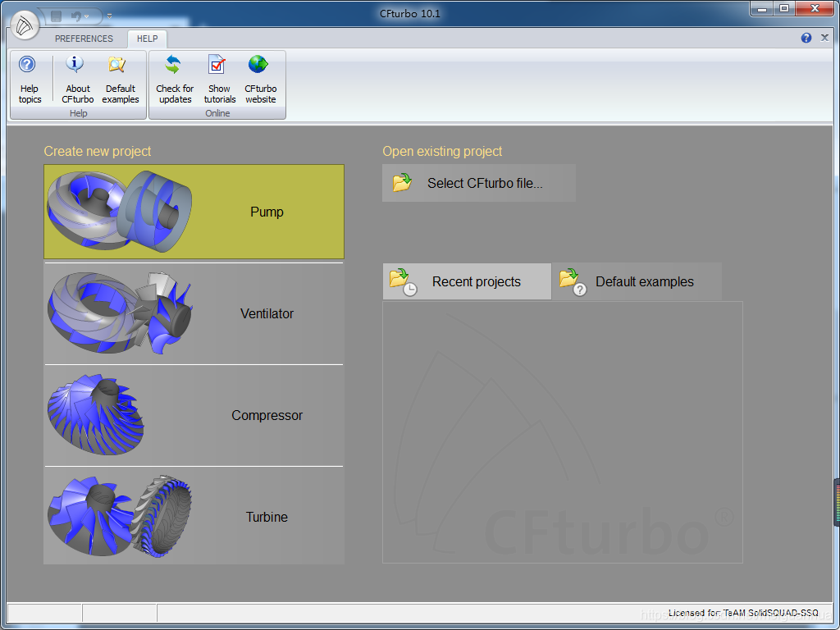
Task: Click the folder icon beside Select CFturbo file
Action: point(402,183)
